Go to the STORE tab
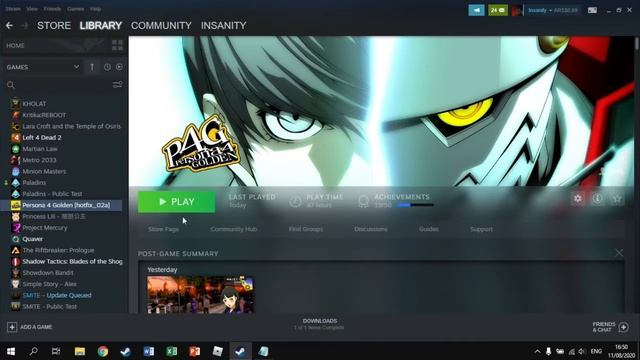The width and height of the screenshot is (640, 360). pyautogui.click(x=54, y=25)
